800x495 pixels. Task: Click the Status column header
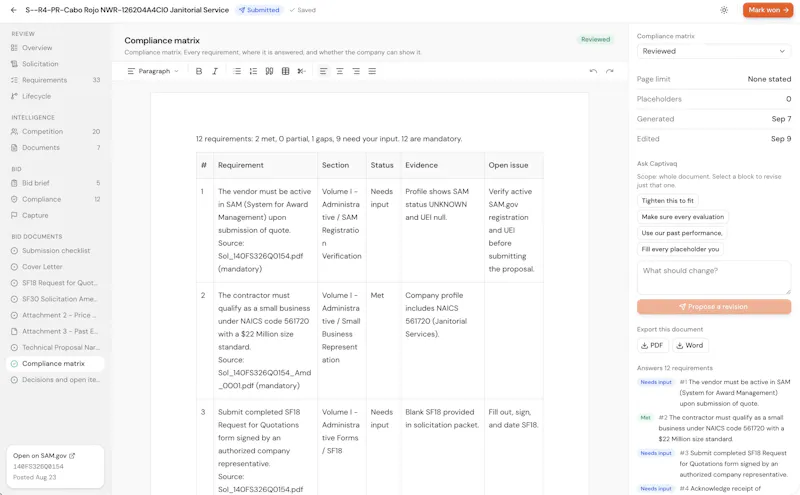(382, 165)
